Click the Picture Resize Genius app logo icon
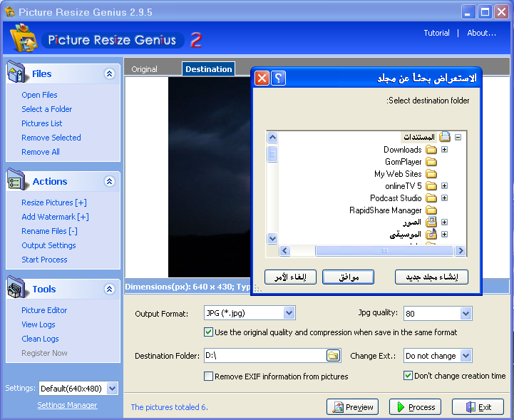Viewport: 514px width, 420px height. pos(24,38)
